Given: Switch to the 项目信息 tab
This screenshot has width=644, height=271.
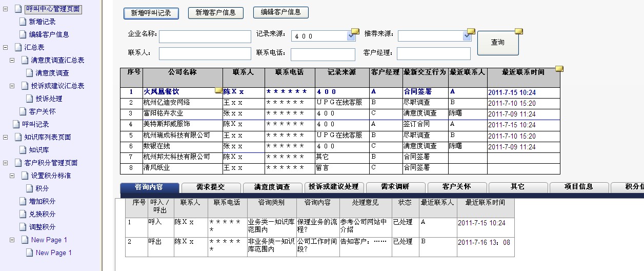Looking at the screenshot, I should [x=579, y=187].
